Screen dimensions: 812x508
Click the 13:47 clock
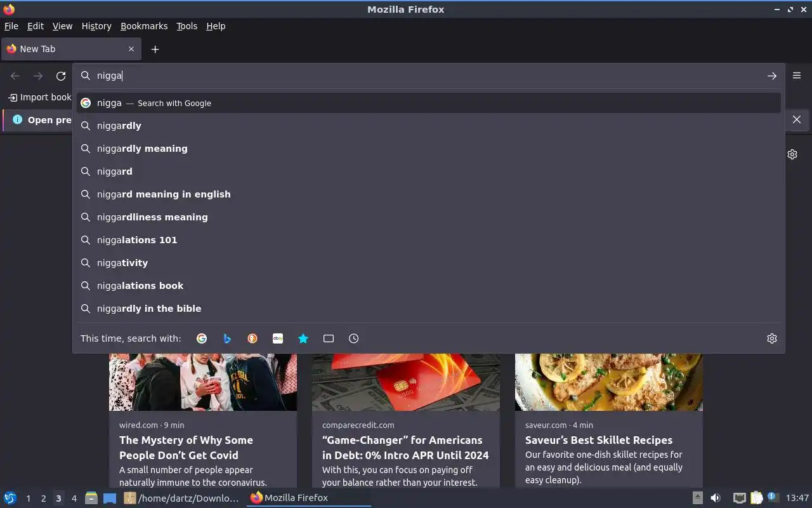797,498
